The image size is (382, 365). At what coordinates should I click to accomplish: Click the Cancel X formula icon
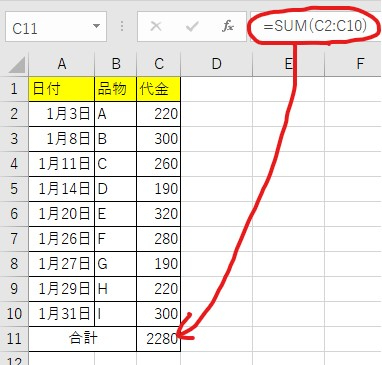(x=156, y=26)
